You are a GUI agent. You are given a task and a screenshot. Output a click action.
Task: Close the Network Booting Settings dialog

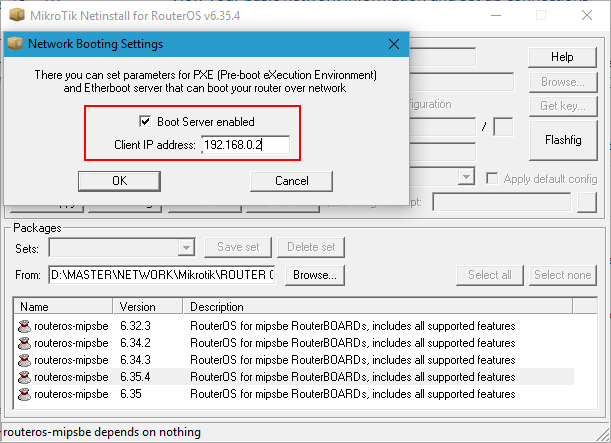point(394,44)
